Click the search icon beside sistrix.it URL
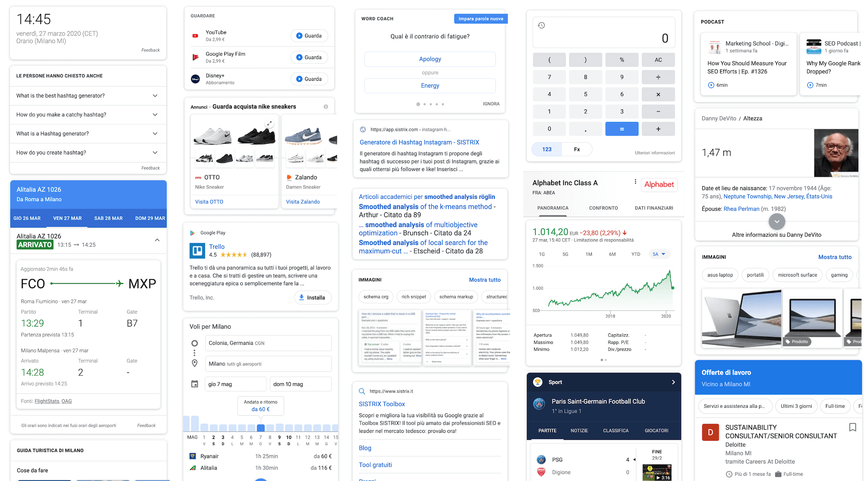The image size is (868, 481). [362, 391]
